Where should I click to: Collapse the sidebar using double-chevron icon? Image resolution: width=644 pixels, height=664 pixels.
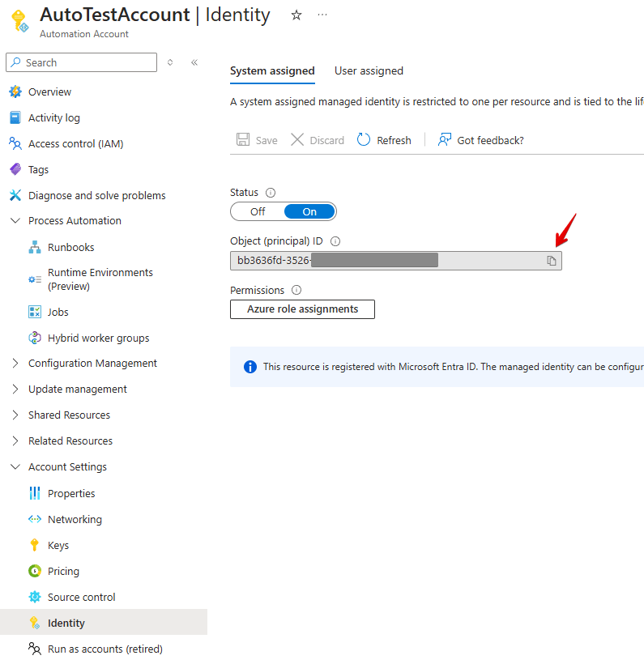[194, 62]
